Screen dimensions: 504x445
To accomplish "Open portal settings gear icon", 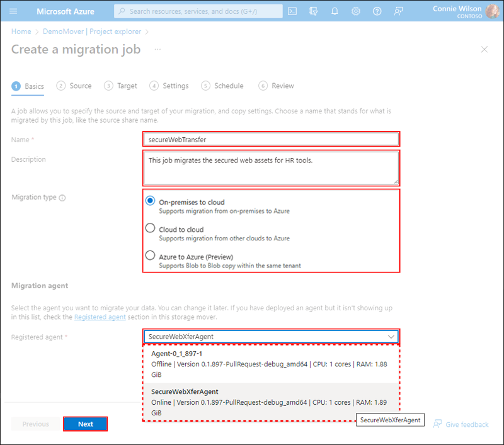I will [x=356, y=11].
